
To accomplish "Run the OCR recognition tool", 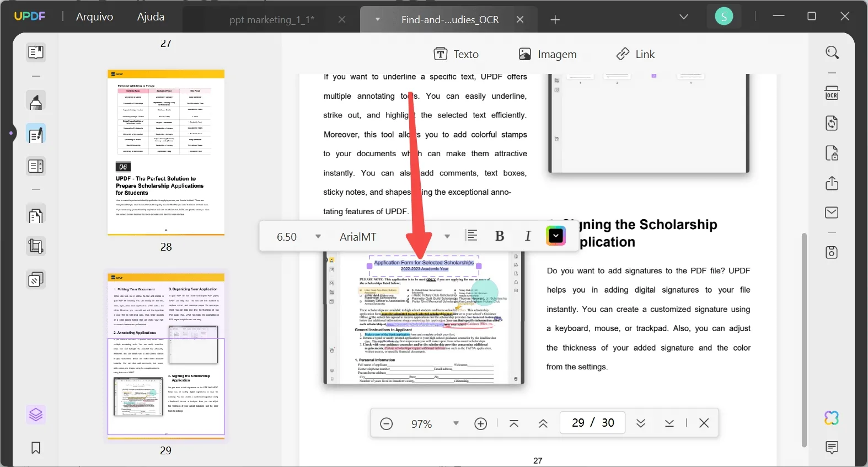I will coord(832,93).
